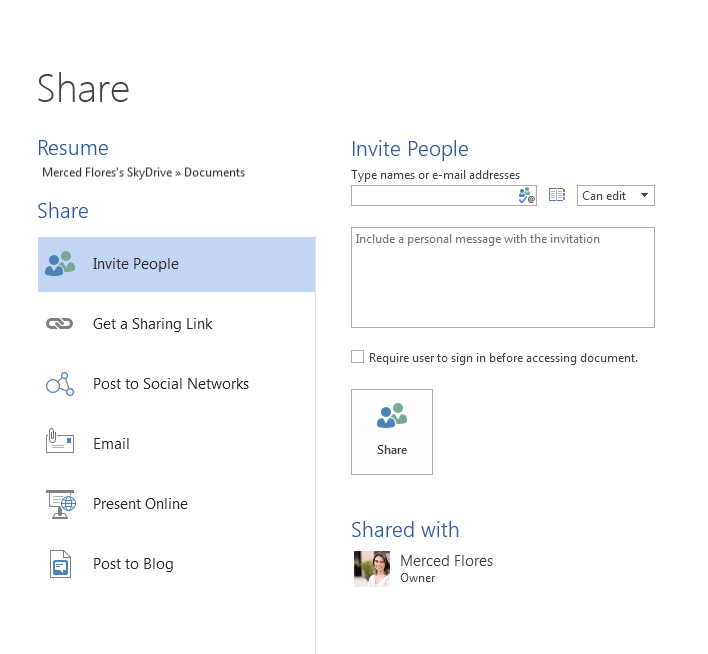Image resolution: width=708 pixels, height=654 pixels.
Task: Select the Post to Social Networks icon
Action: [x=60, y=384]
